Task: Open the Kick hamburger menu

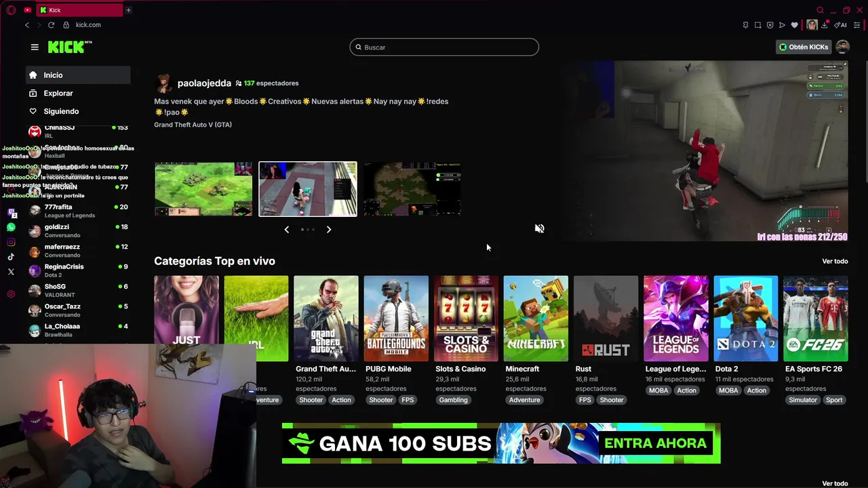Action: 35,47
